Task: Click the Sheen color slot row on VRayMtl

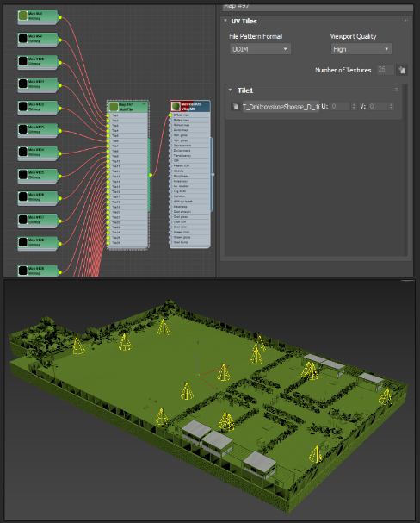Action: tap(190, 232)
